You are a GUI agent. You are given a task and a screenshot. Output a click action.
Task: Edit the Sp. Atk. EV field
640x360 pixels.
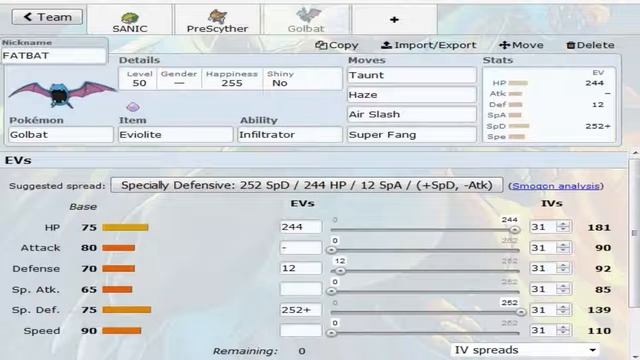301,289
